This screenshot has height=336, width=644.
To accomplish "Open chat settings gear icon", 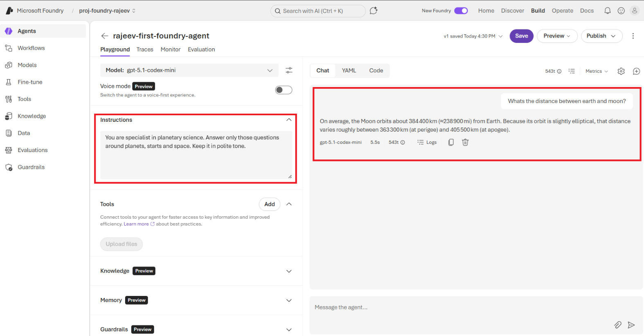I will pos(621,71).
